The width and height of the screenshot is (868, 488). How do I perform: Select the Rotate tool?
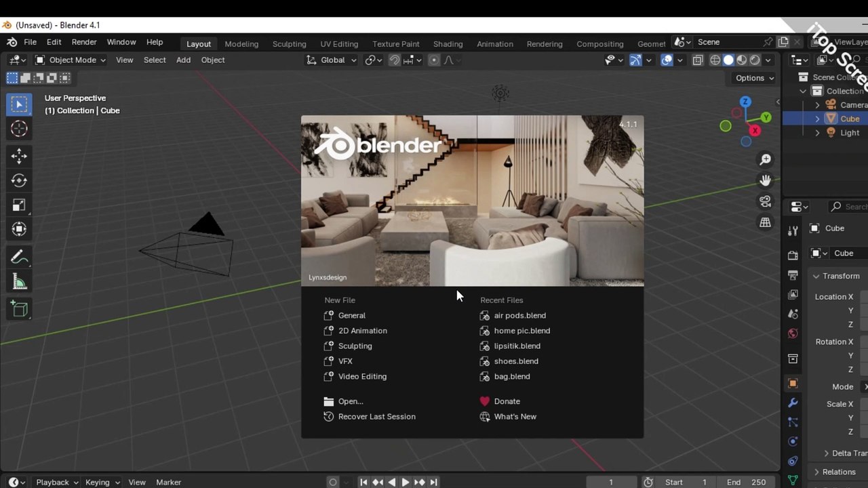[x=19, y=180]
